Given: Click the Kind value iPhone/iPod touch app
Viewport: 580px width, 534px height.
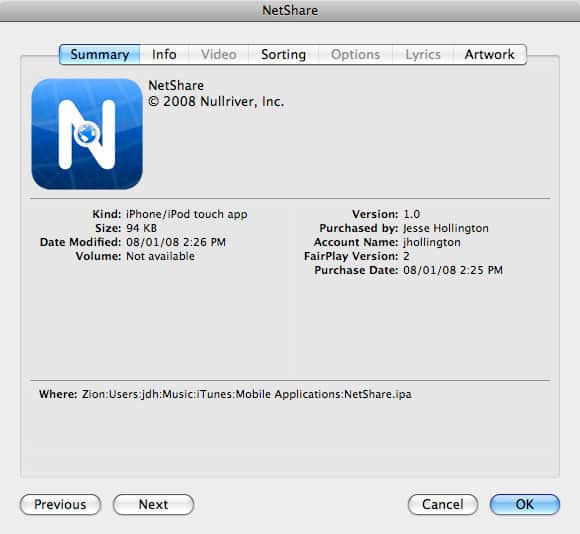Looking at the screenshot, I should 187,214.
